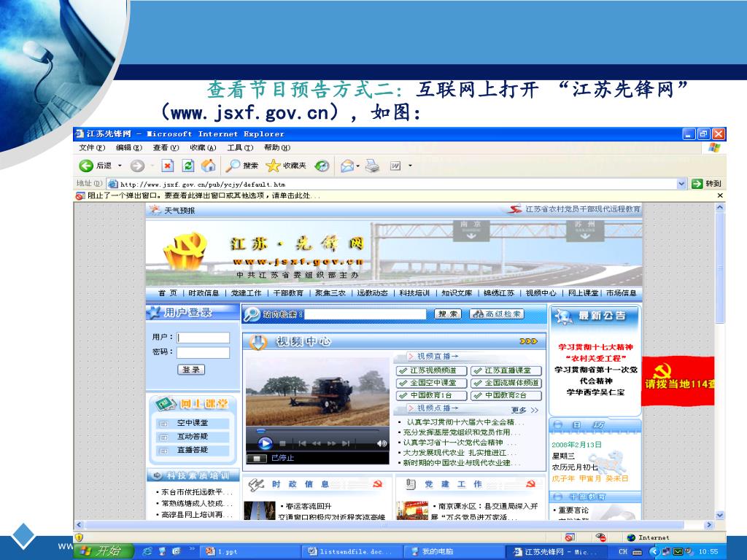Open the Back button history dropdown
Image resolution: width=747 pixels, height=560 pixels.
pyautogui.click(x=120, y=166)
